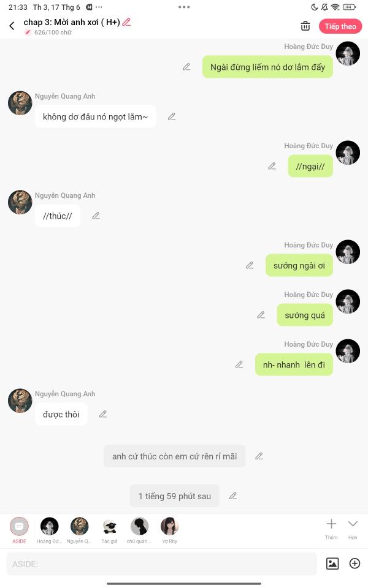Edit the '//thúc//' message
The width and height of the screenshot is (368, 588).
point(96,216)
